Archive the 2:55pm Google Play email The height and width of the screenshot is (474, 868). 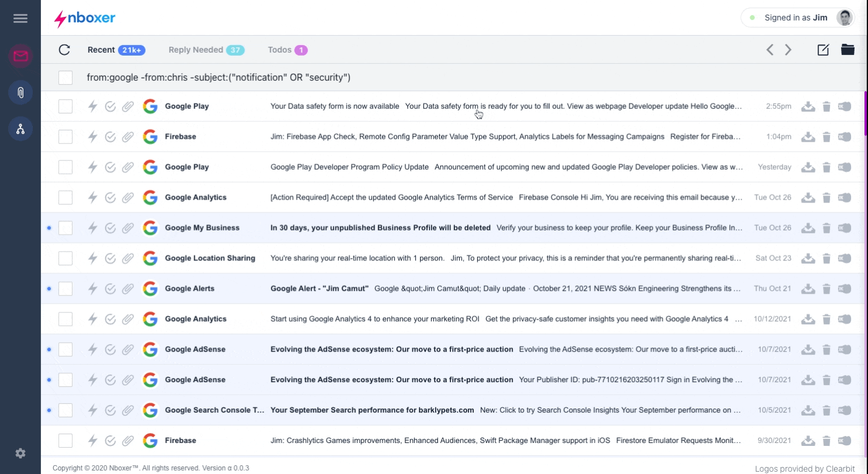pyautogui.click(x=808, y=107)
